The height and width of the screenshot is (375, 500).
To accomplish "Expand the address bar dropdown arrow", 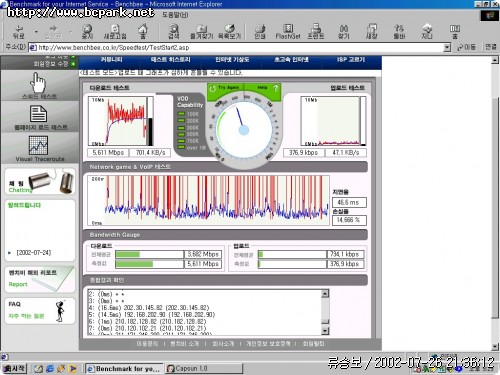I will coord(447,48).
